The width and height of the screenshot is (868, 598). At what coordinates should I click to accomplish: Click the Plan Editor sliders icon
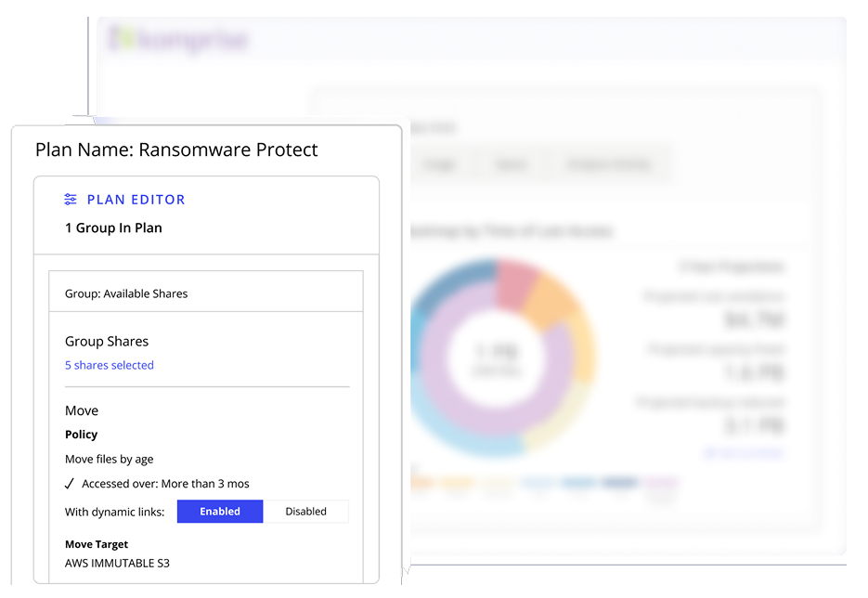coord(71,199)
